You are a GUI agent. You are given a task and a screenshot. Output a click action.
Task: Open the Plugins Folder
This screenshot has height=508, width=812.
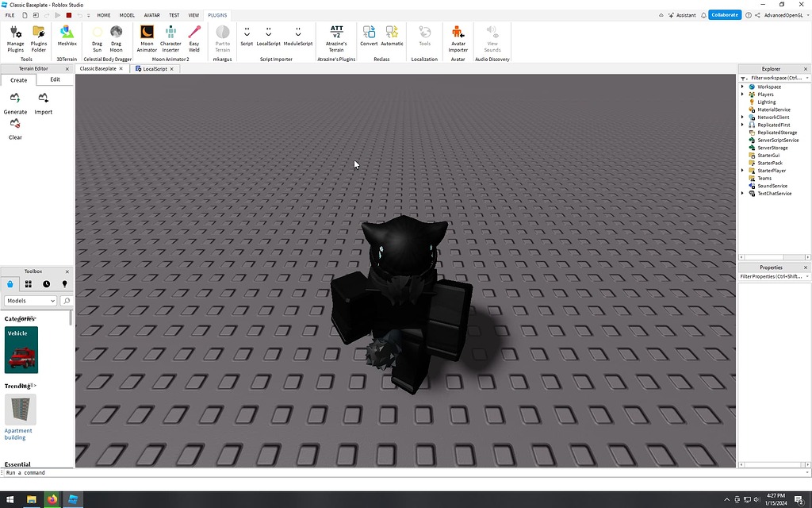tap(39, 36)
